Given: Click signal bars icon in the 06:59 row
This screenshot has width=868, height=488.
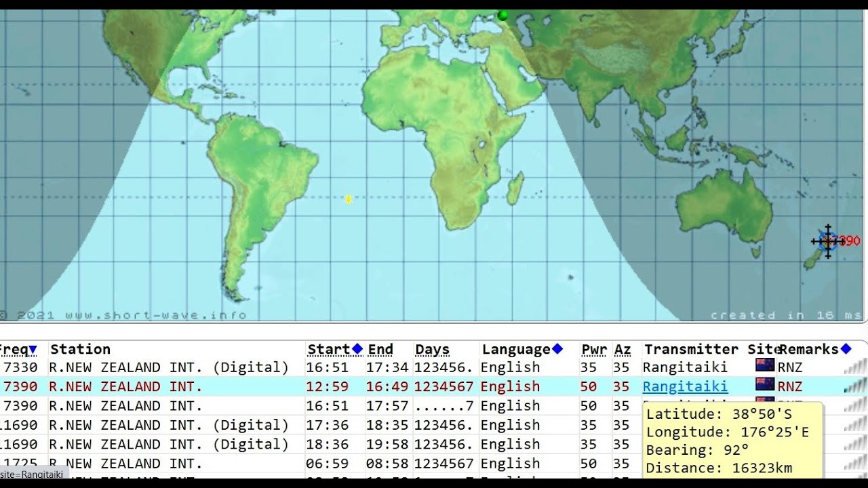Looking at the screenshot, I should point(856,464).
